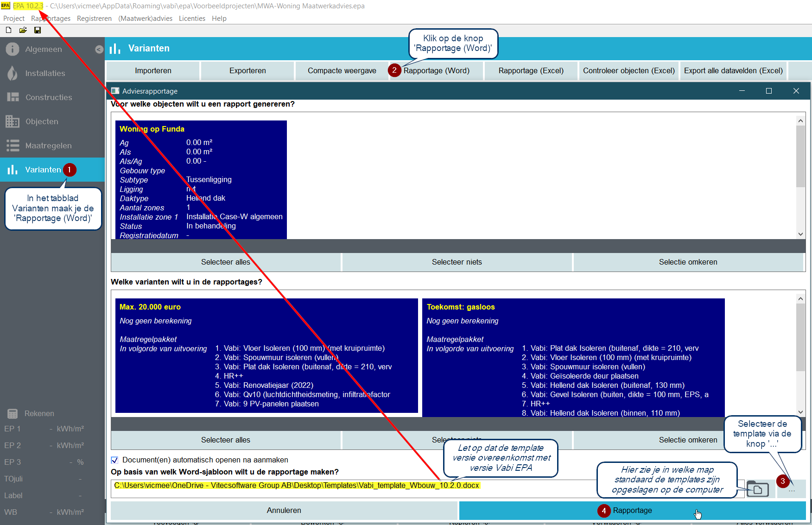Click the objects list scrollbar thumb

click(800, 156)
